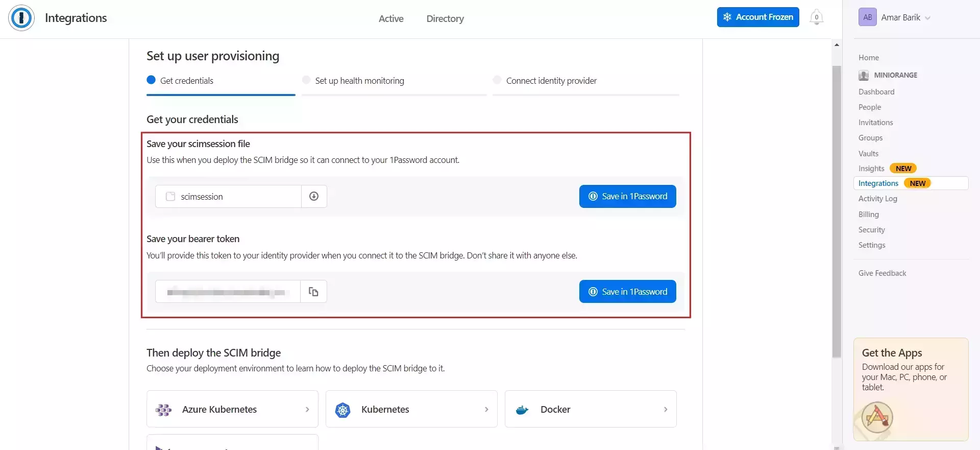Open Dashboard in sidebar

(876, 92)
